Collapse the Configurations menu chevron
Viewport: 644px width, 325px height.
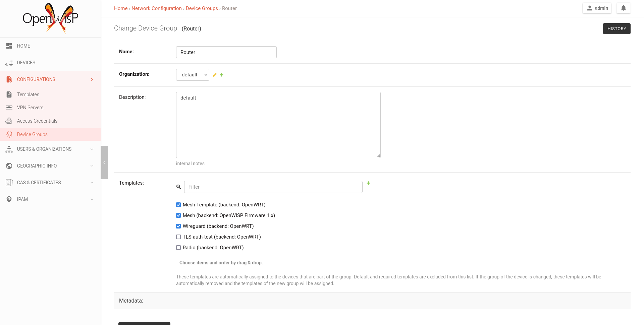tap(92, 79)
